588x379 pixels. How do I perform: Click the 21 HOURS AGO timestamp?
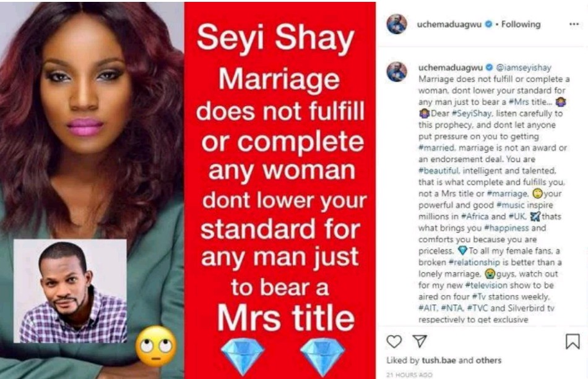[409, 375]
